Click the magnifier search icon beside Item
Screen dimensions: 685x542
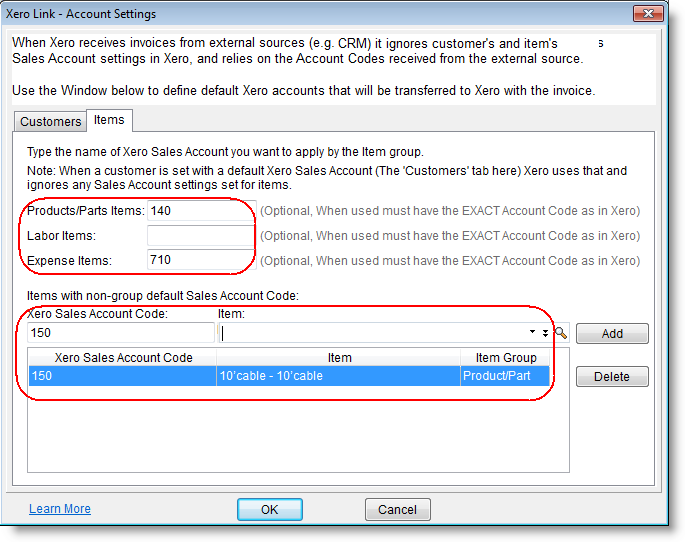pos(561,334)
